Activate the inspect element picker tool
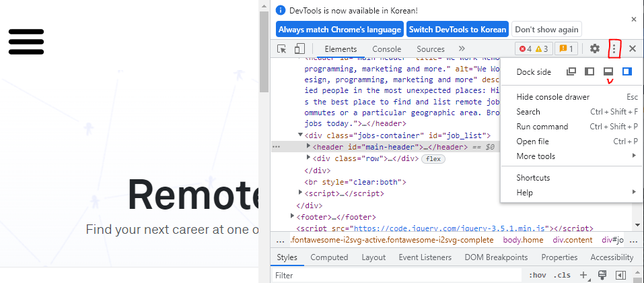 point(282,49)
